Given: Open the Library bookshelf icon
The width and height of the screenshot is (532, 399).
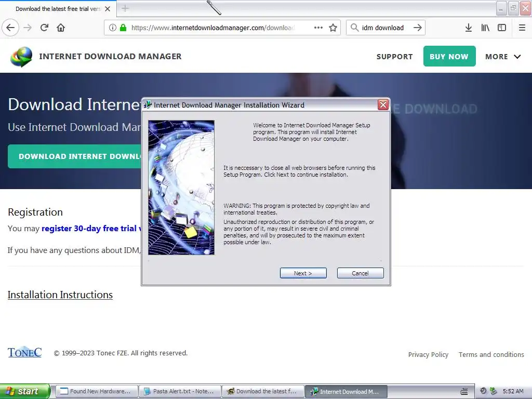Looking at the screenshot, I should pyautogui.click(x=485, y=28).
